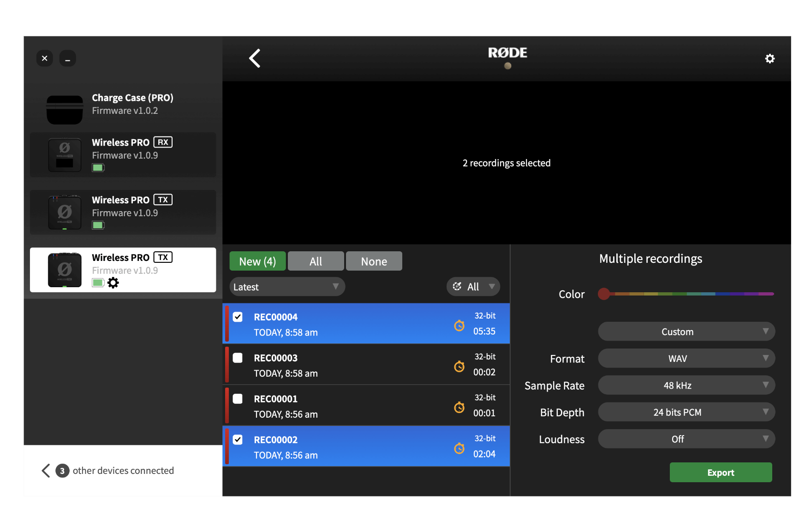Click the RØDE logo

click(x=507, y=53)
